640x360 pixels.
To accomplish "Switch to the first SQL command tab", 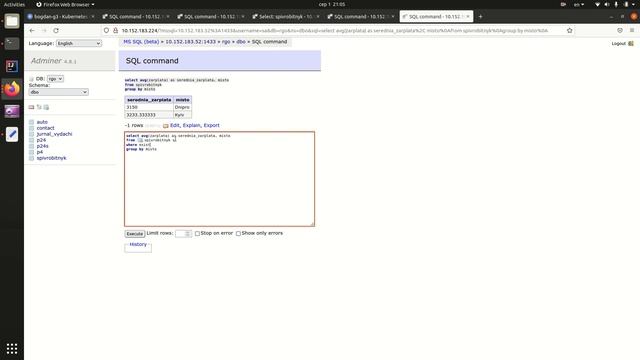I will tap(135, 17).
